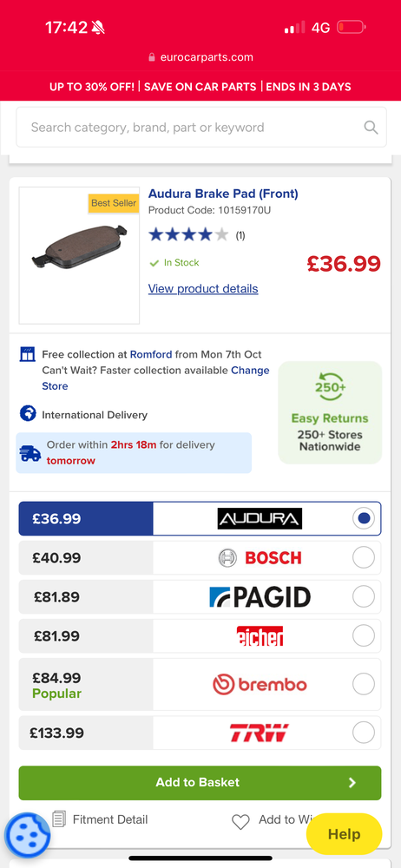Open the Romford store link
Screen dimensions: 401x868
pos(151,354)
